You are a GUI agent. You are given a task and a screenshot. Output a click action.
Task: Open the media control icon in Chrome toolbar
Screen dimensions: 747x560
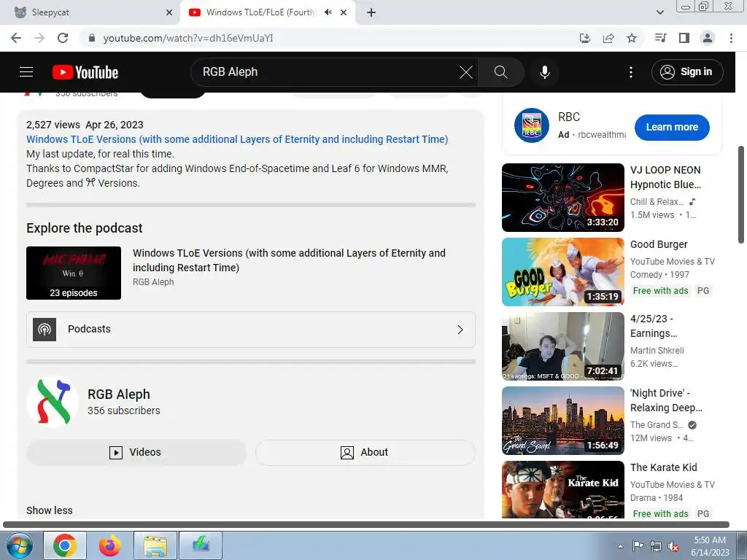tap(660, 38)
